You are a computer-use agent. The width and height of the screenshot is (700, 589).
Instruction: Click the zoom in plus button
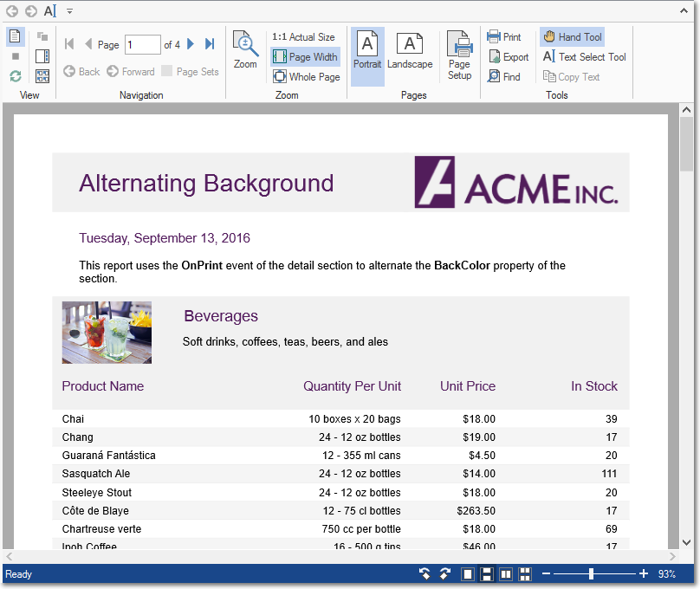[x=644, y=574]
